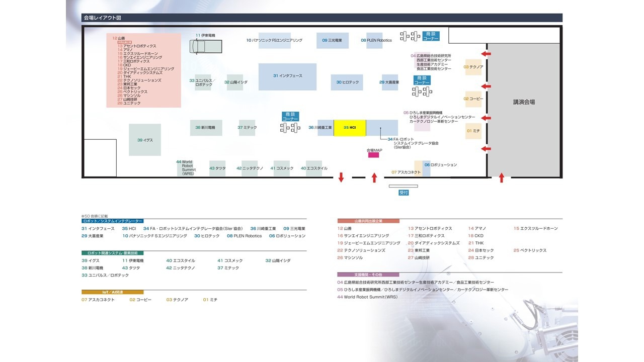Select booth 42 ニッタテクノ on the floor map

250,168
